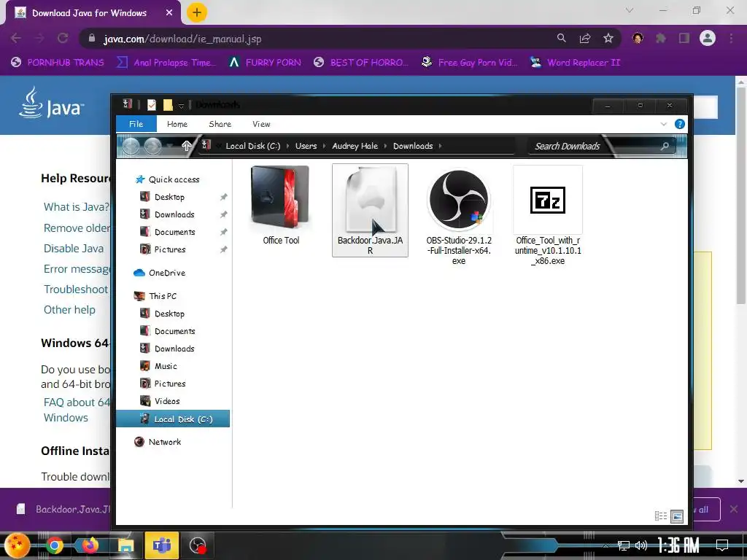
Task: Open the Disable Java help link
Action: pos(74,249)
